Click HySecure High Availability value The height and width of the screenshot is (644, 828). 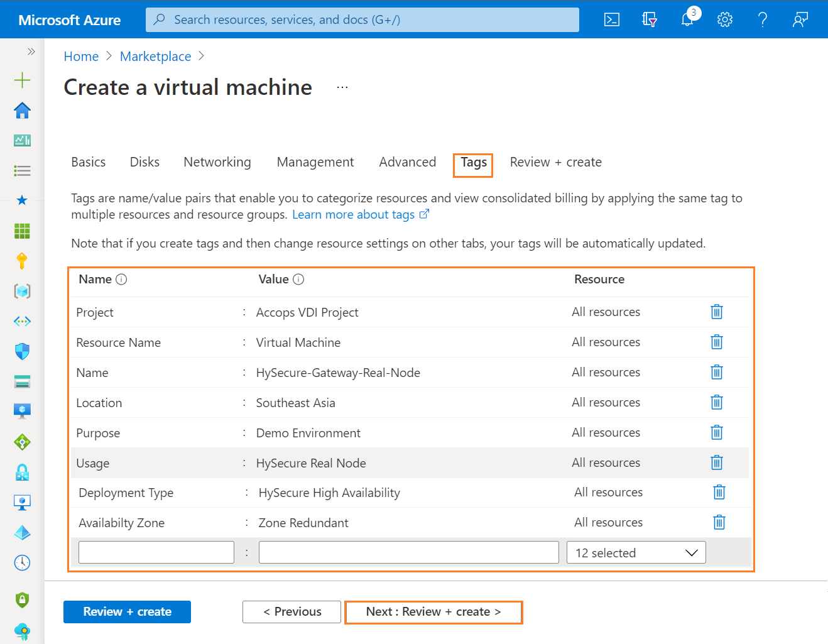pyautogui.click(x=329, y=493)
